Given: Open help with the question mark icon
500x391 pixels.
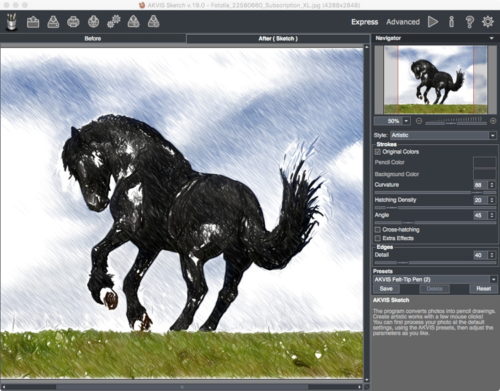Looking at the screenshot, I should 469,22.
